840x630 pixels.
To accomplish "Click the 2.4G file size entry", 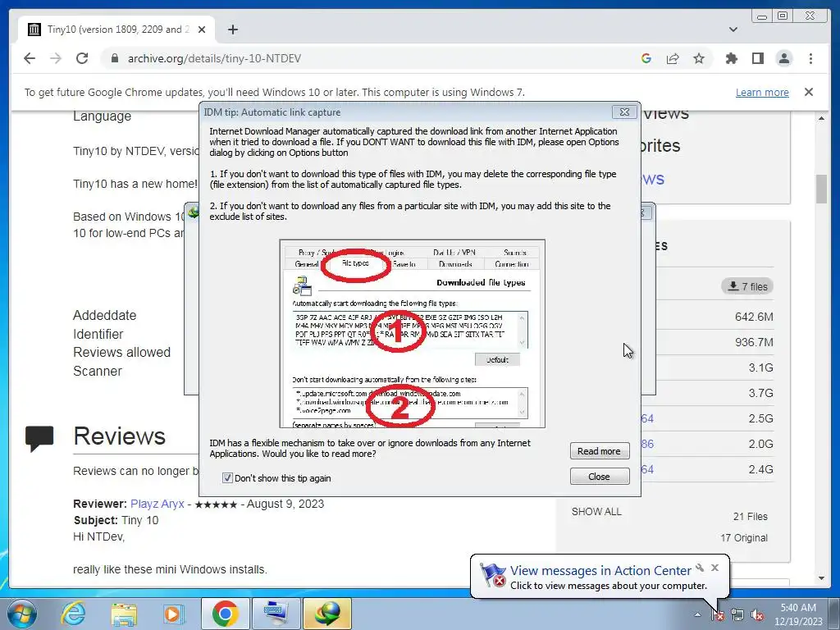I will coord(760,469).
